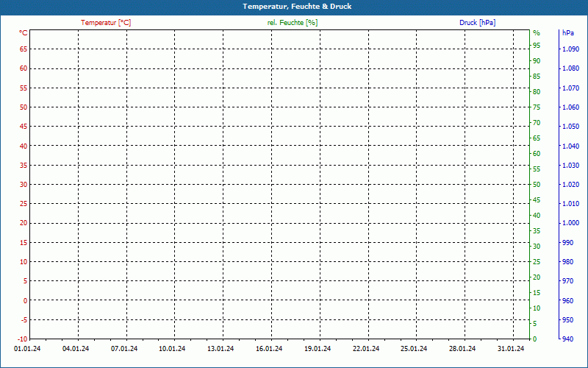Click '990' on the blue pressure axis
This screenshot has height=368, width=588.
(x=567, y=243)
